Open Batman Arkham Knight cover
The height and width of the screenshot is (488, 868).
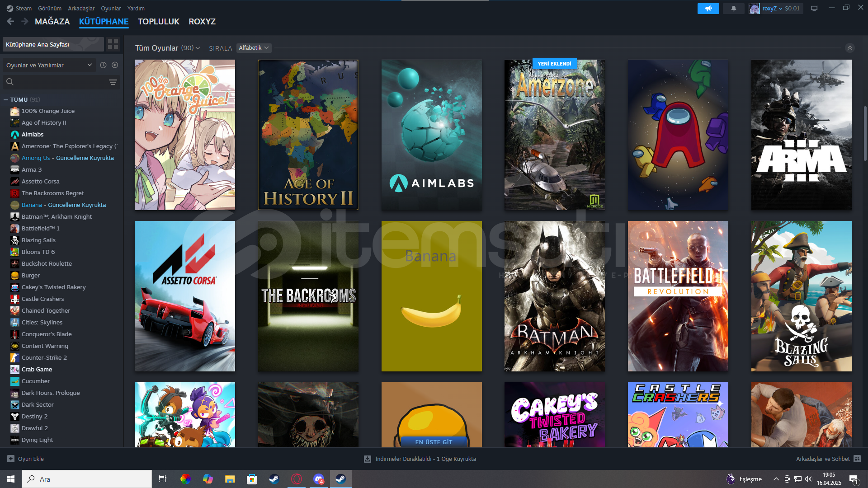pos(555,296)
